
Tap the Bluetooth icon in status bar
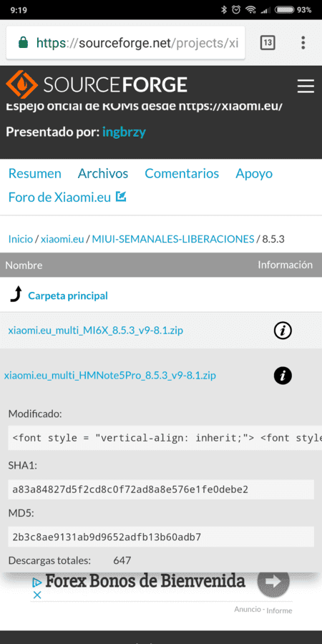tap(224, 10)
